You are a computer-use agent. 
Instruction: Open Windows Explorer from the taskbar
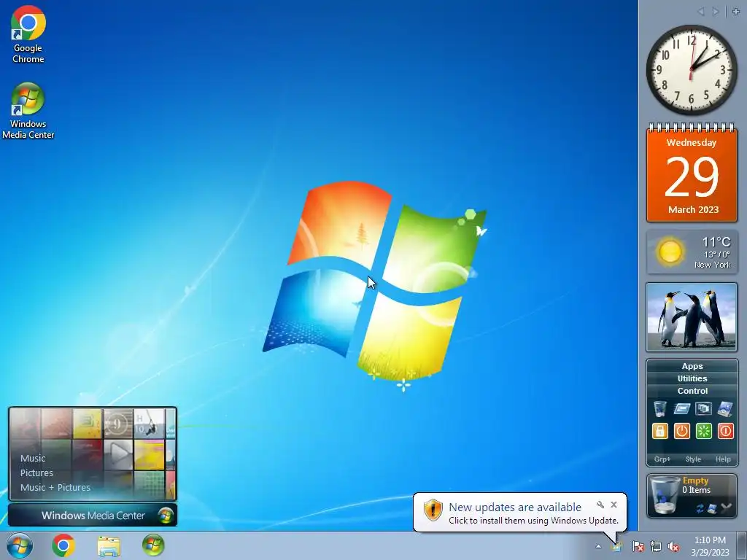109,546
